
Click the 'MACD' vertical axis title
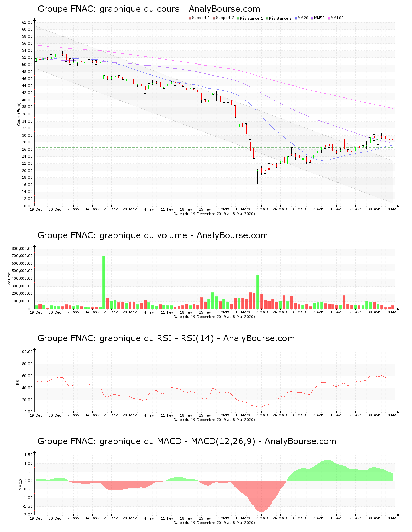[20, 485]
